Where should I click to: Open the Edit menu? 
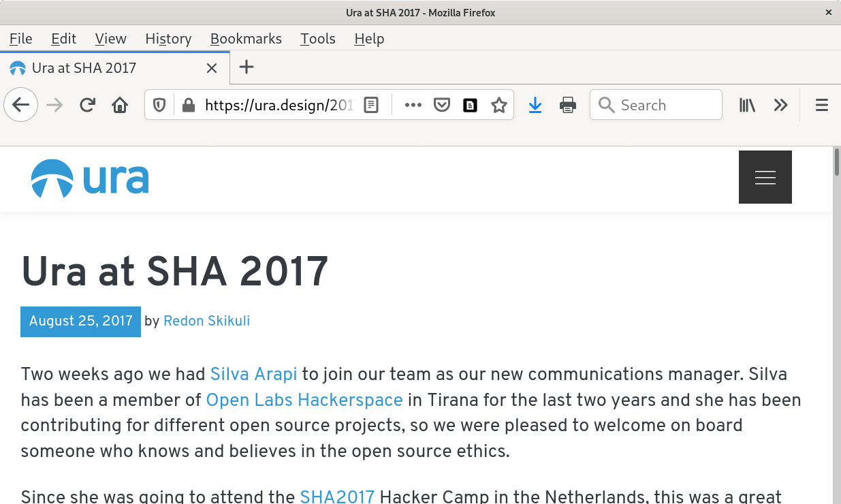[64, 39]
